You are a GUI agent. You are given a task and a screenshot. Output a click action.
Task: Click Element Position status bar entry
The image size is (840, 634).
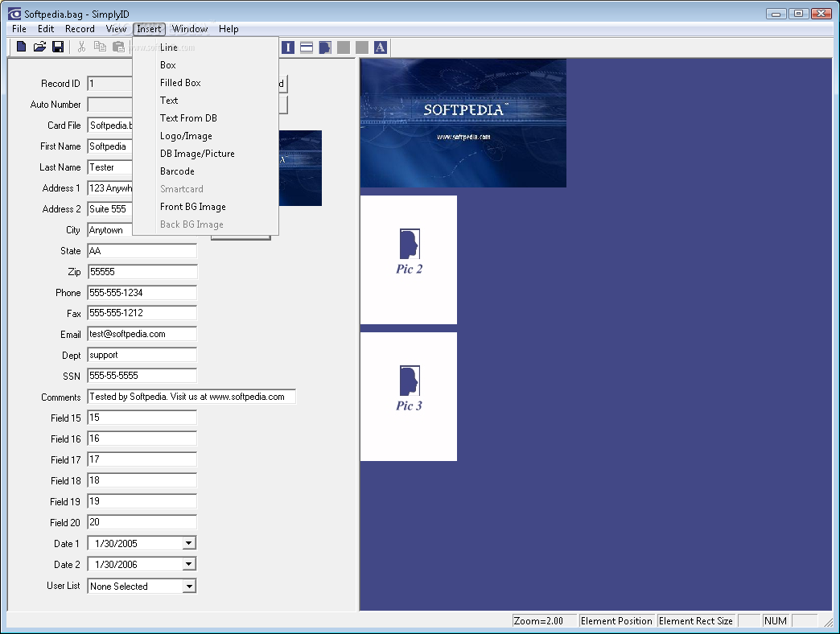pyautogui.click(x=616, y=620)
